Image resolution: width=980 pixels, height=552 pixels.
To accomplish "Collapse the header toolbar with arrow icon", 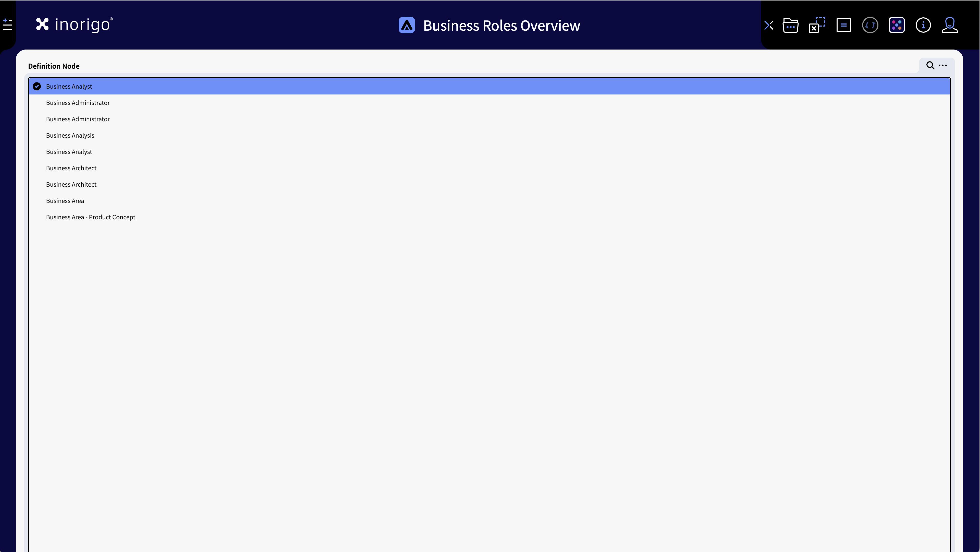I will pyautogui.click(x=769, y=26).
